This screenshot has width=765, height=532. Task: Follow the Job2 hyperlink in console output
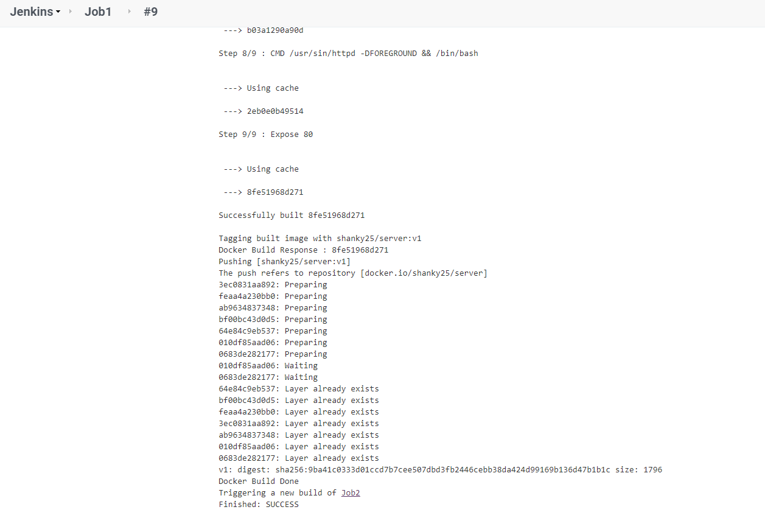tap(351, 492)
